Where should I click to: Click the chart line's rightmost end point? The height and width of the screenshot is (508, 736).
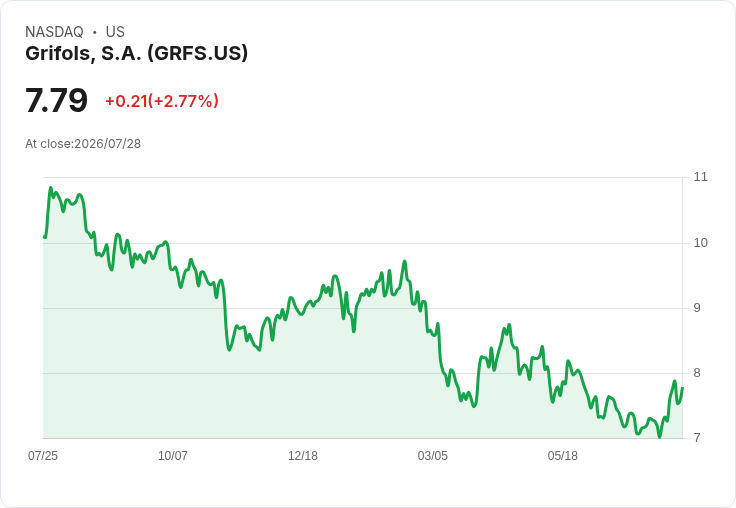tap(682, 388)
